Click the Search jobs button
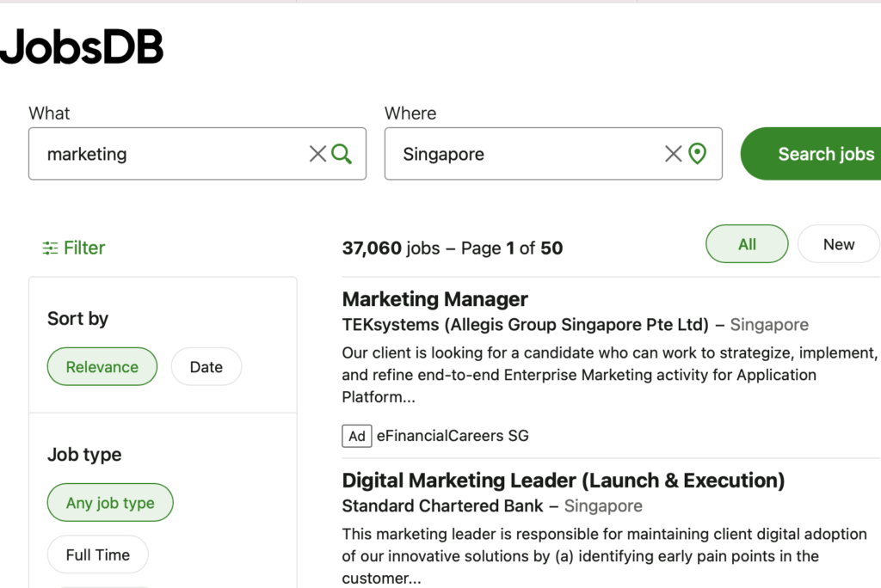Screen dimensions: 881x588 coord(810,154)
